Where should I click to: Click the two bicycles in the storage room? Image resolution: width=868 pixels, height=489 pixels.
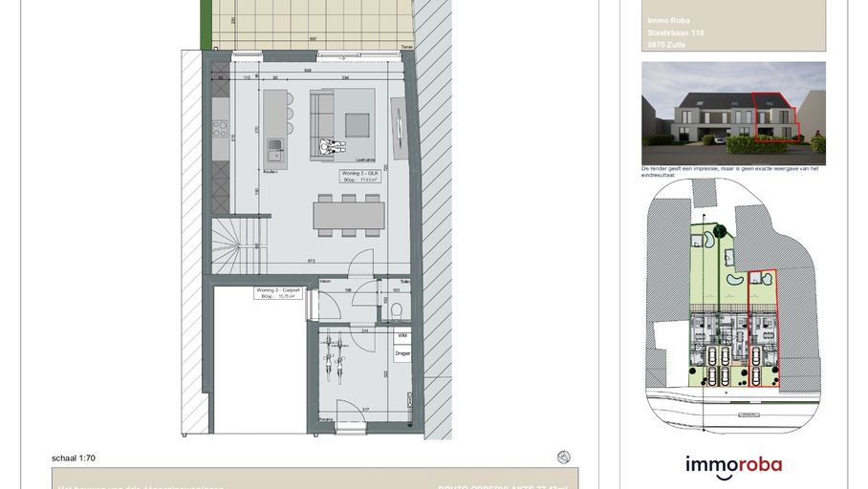pyautogui.click(x=334, y=355)
